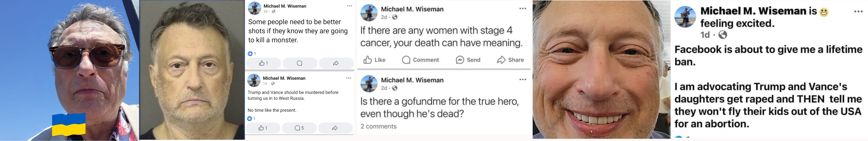Viewport: 868px width, 141px height.
Task: Open the three-dot menu on the gofundme post
Action: tap(523, 80)
